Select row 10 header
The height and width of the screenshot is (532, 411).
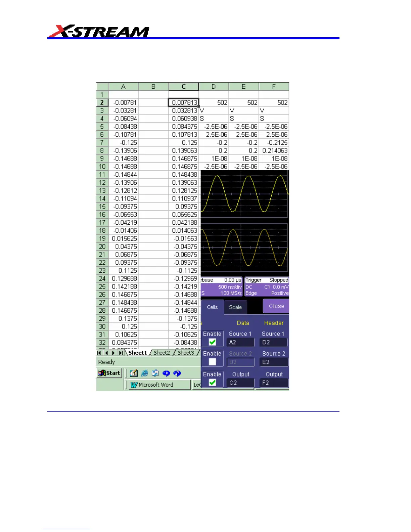click(102, 167)
